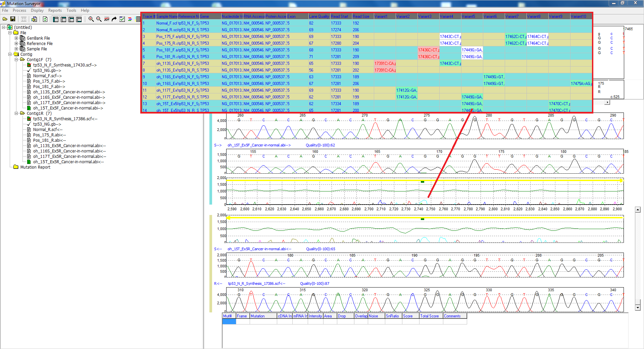Select the green oh_15T_Ex5R file icon

click(29, 162)
